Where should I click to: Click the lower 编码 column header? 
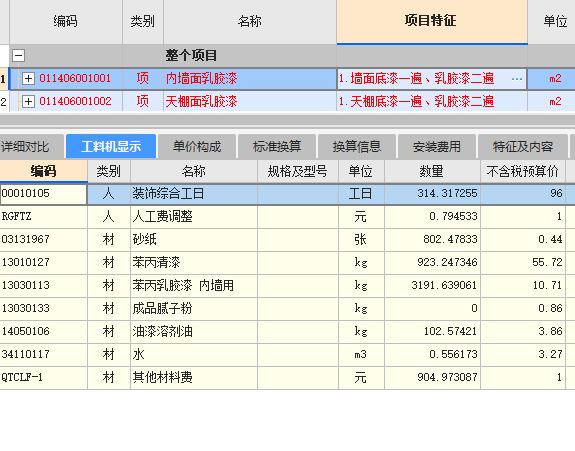click(x=43, y=171)
